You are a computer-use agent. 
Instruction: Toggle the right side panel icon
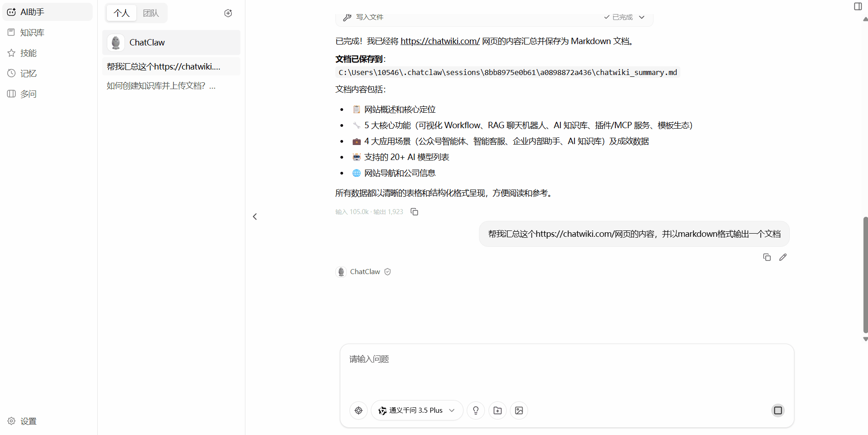(x=858, y=6)
